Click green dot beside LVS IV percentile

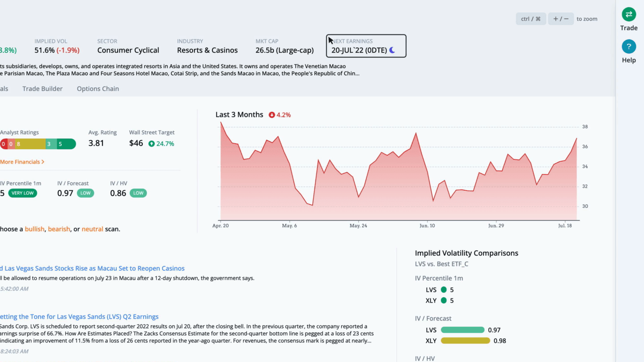coord(444,290)
